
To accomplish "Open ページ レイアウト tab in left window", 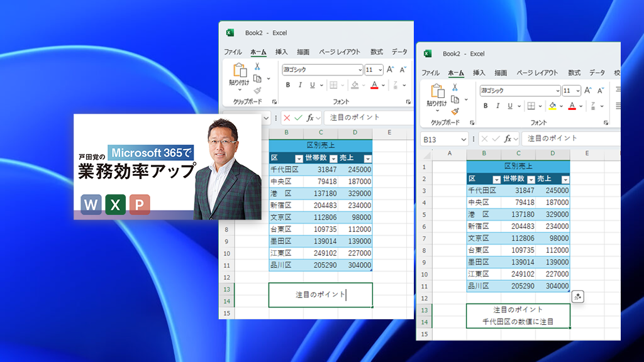I will pyautogui.click(x=339, y=52).
